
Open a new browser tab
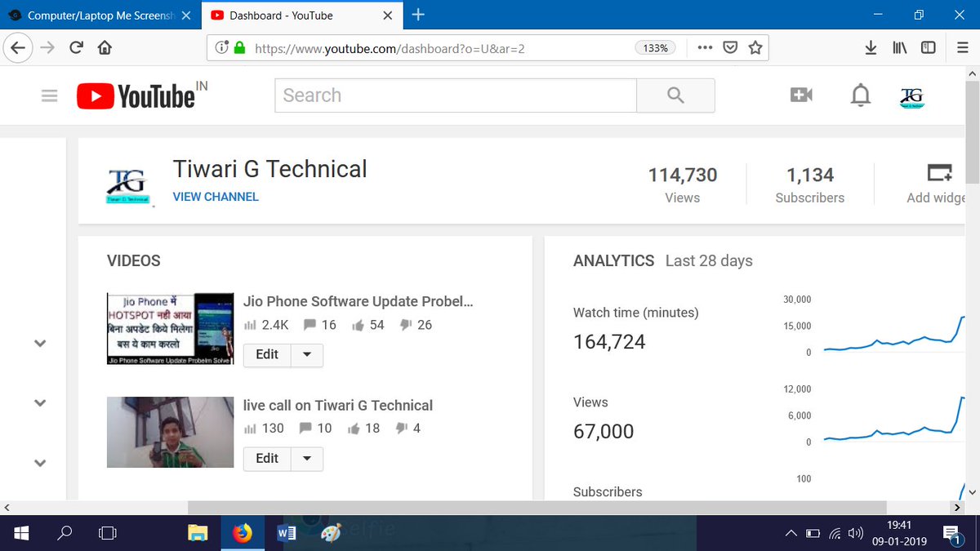418,15
